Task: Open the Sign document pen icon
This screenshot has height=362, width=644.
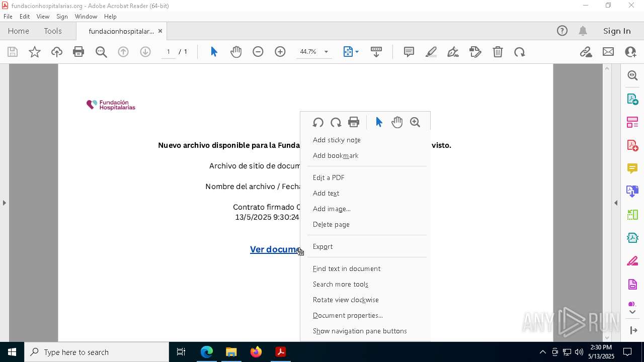Action: coord(453,52)
